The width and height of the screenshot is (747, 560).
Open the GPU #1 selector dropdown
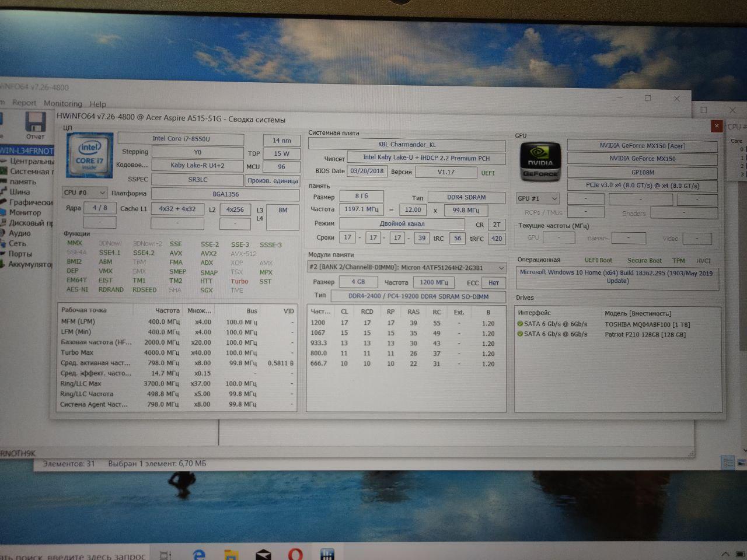pyautogui.click(x=537, y=198)
